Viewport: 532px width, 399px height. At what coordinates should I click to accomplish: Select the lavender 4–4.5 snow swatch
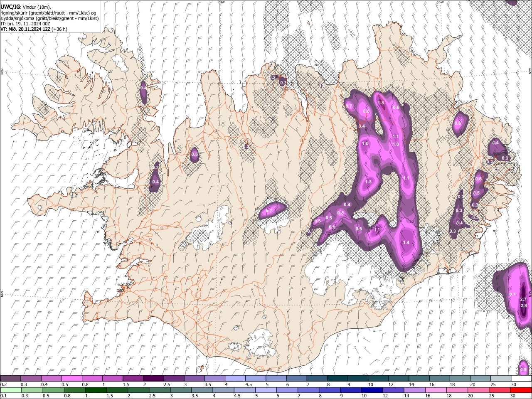(235, 379)
